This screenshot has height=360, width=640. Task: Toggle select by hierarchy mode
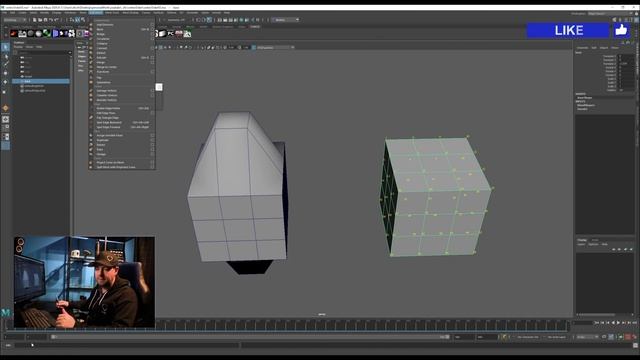coord(72,20)
